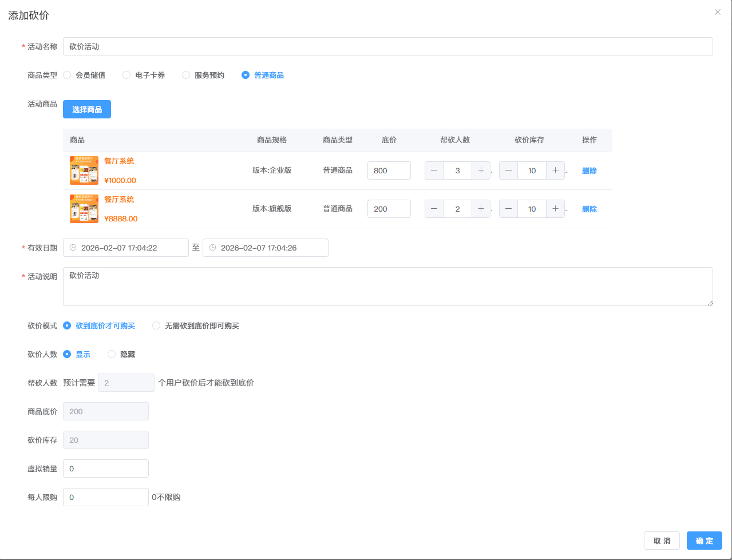Open product thumbnail for 企业版 餐厅系统
732x560 pixels.
84,170
